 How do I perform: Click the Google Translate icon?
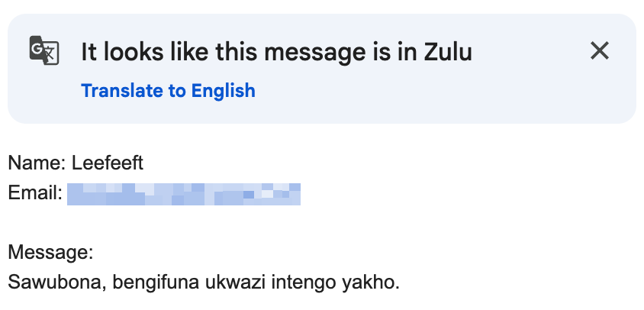coord(41,50)
